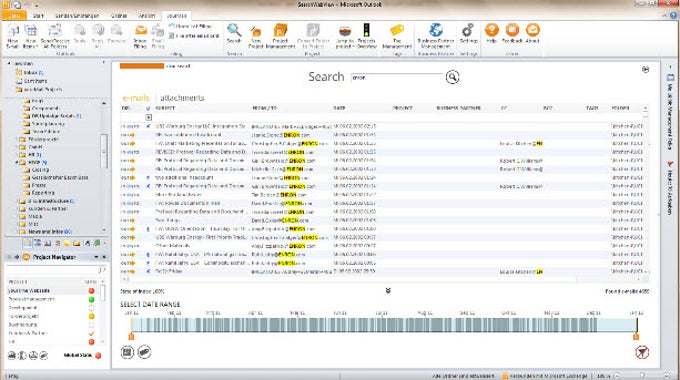Open Quick Access Toolbar customize dropdown
Screen dimensions: 680x380
(x=36, y=5)
